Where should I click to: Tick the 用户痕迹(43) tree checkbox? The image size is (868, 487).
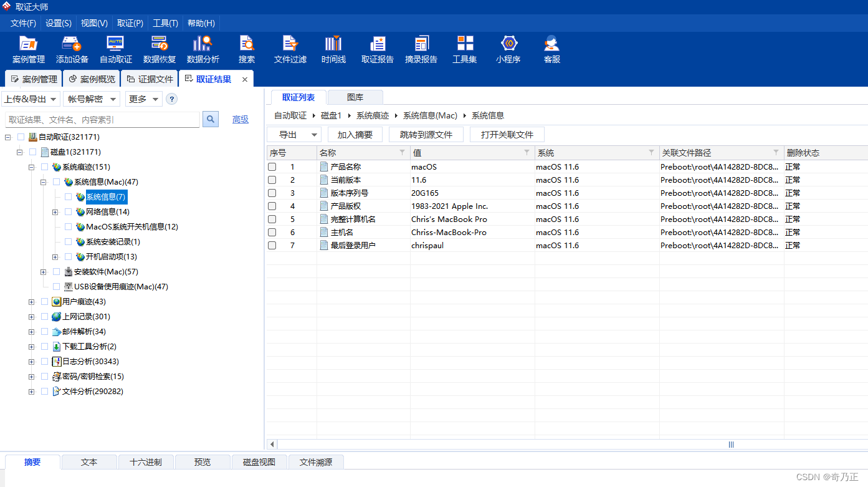click(44, 302)
